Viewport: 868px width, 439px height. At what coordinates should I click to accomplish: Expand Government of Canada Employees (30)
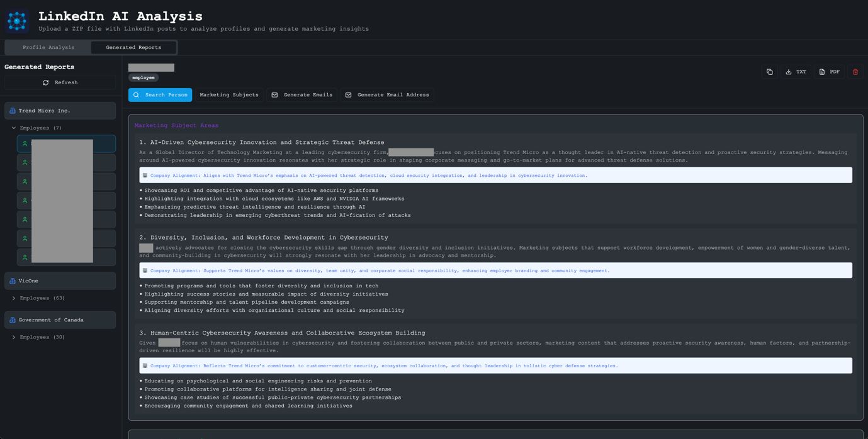[x=14, y=337]
